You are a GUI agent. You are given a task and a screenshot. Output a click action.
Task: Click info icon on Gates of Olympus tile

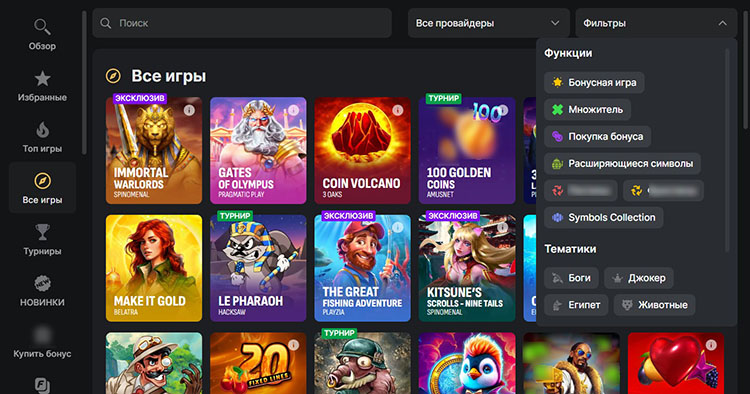coord(294,110)
